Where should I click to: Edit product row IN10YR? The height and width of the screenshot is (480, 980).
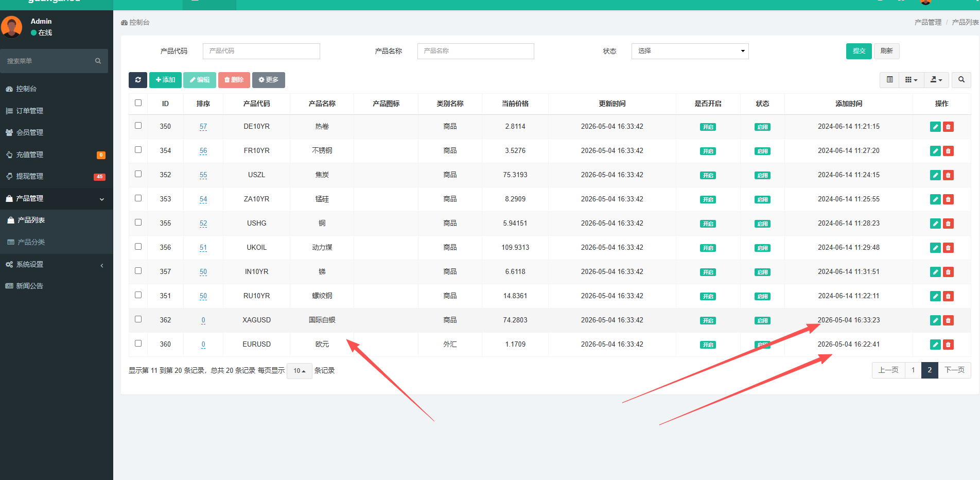(x=936, y=272)
